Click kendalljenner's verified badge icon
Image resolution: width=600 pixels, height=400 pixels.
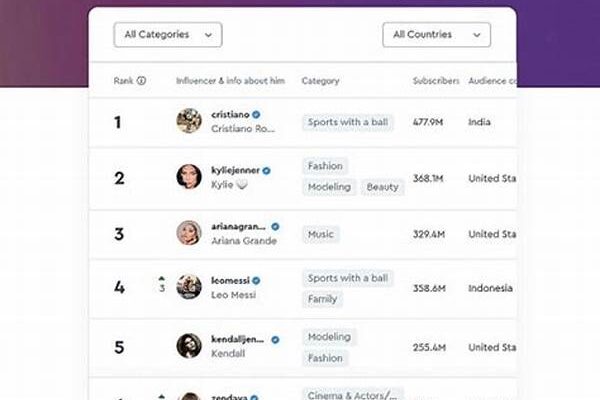coord(275,339)
